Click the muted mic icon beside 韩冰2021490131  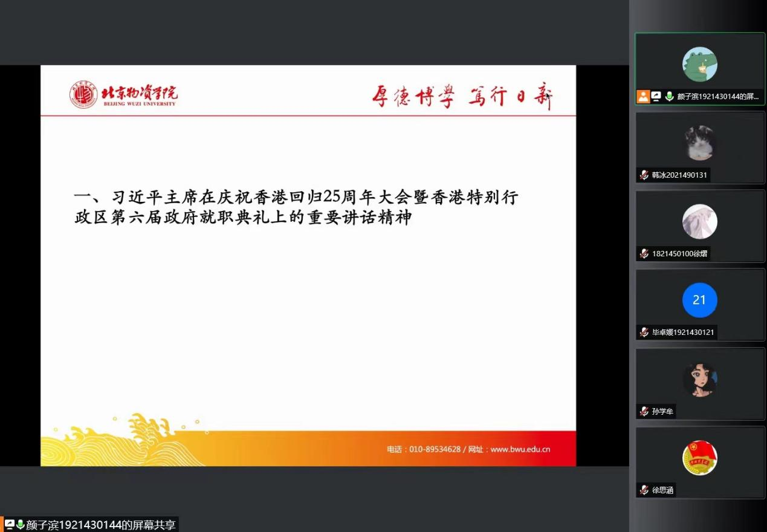pos(644,175)
